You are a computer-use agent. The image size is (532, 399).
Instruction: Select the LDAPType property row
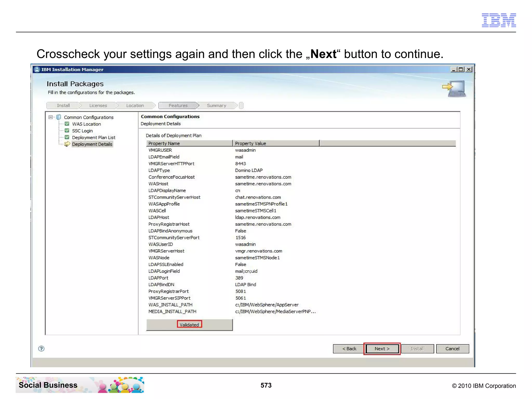click(x=301, y=170)
